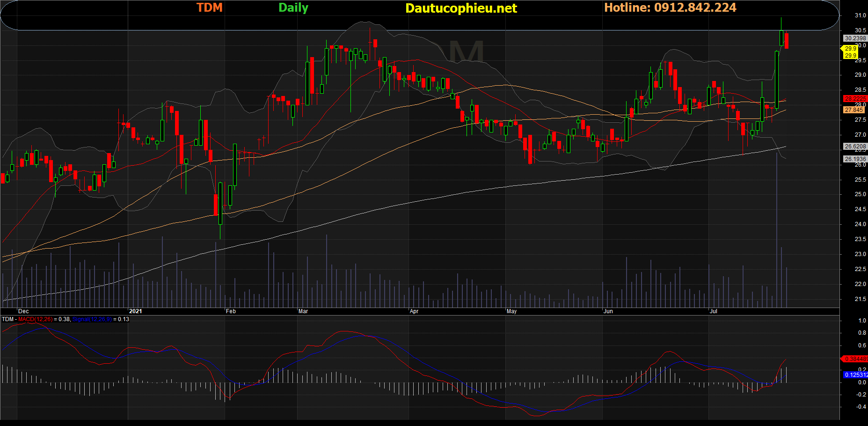Select the blue Signal(12,26,9) indicator label
This screenshot has width=868, height=426.
pyautogui.click(x=92, y=319)
